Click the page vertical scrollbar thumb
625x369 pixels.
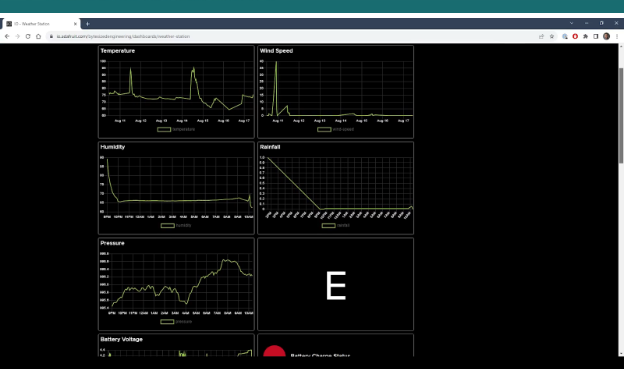(621, 116)
